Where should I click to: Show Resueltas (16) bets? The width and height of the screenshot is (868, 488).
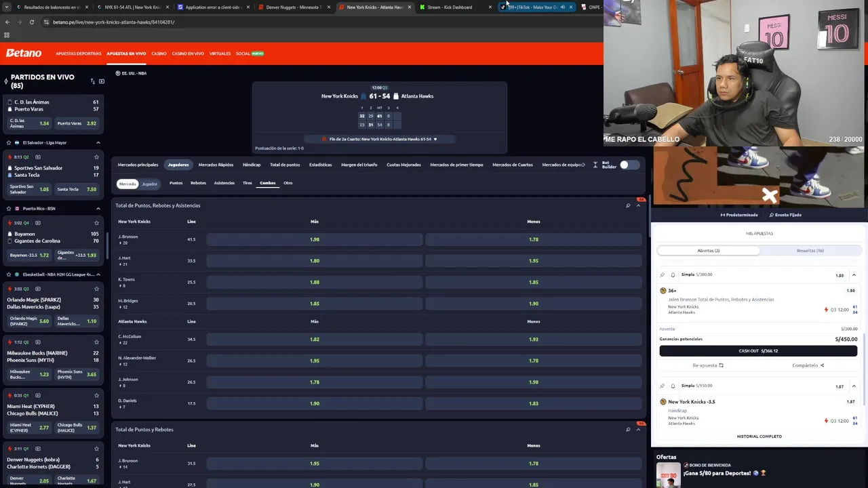pos(810,250)
